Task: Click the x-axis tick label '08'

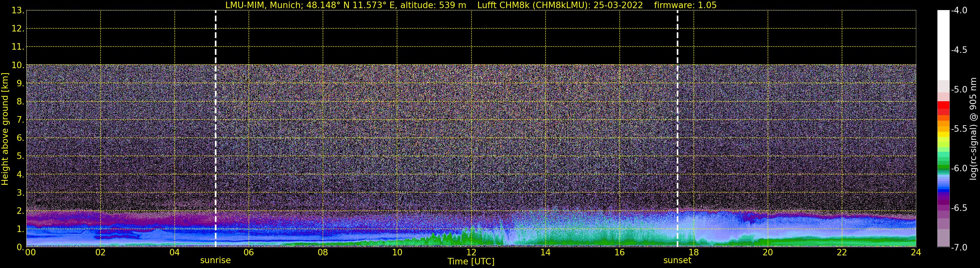Action: 323,252
